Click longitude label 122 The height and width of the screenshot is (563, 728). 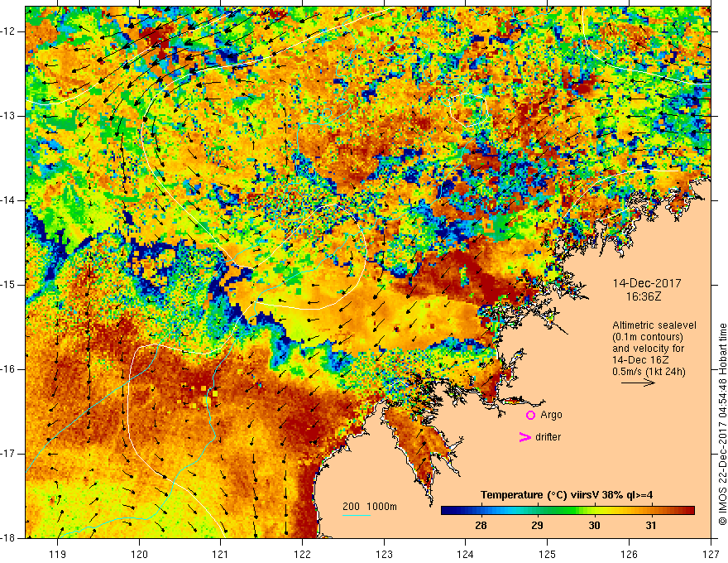[302, 554]
